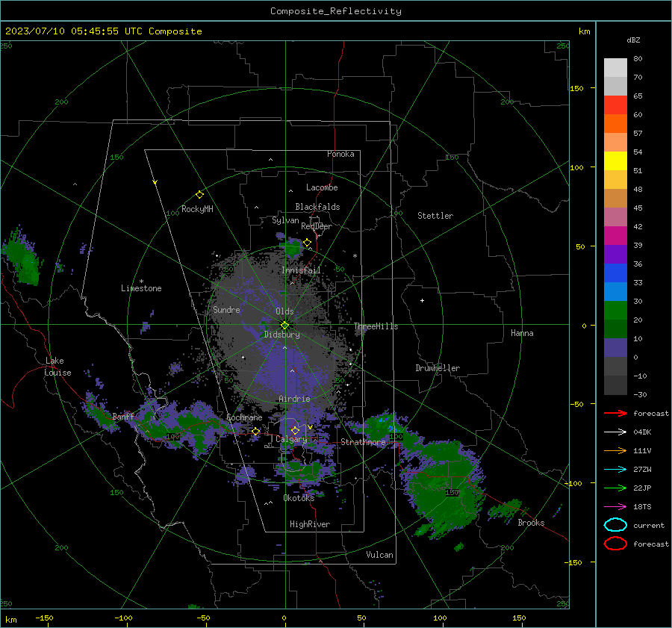Click the Hanna town label

click(522, 333)
